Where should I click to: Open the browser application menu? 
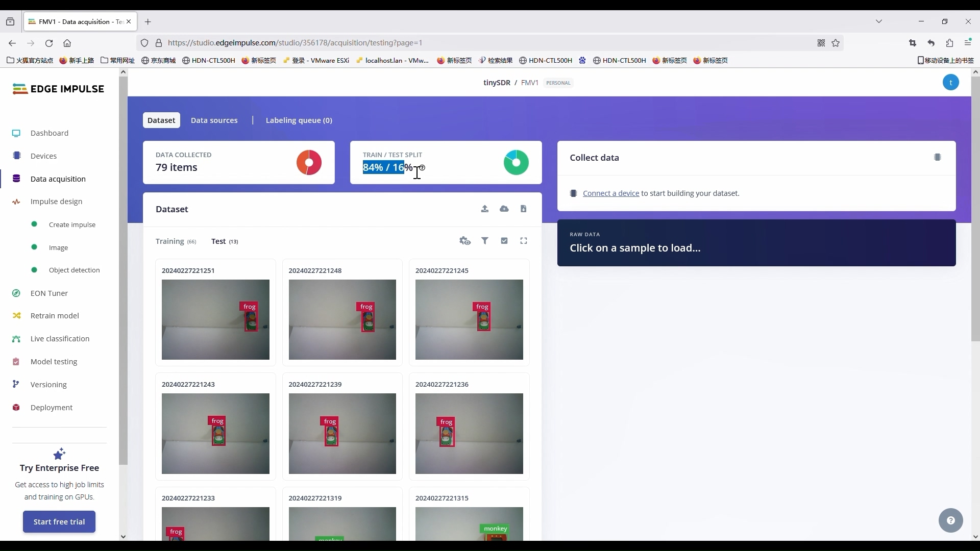[x=968, y=43]
